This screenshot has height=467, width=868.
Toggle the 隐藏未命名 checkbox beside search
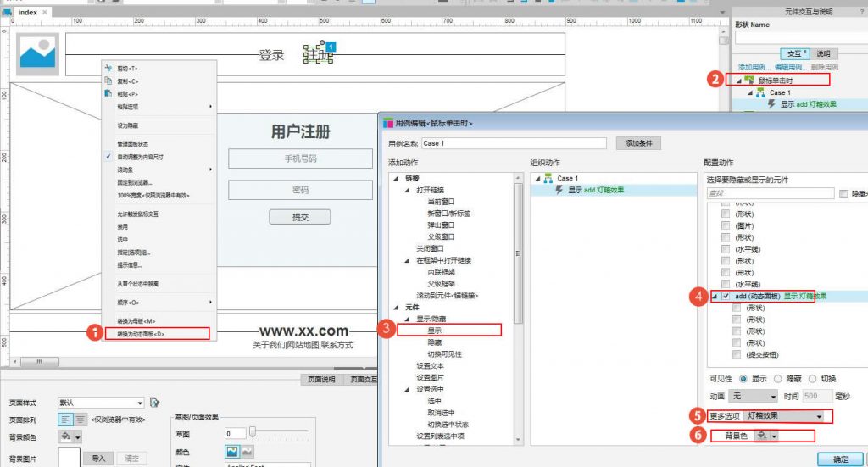point(843,193)
